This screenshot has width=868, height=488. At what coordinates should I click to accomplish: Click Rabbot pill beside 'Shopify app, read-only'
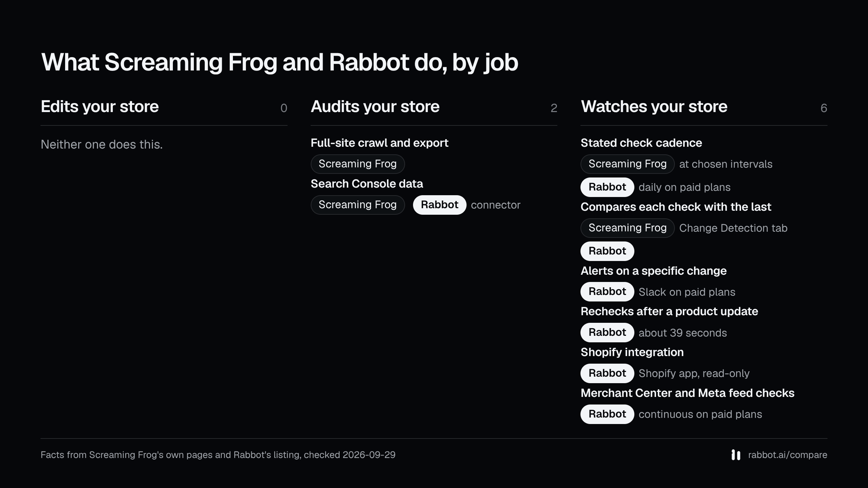[607, 373]
